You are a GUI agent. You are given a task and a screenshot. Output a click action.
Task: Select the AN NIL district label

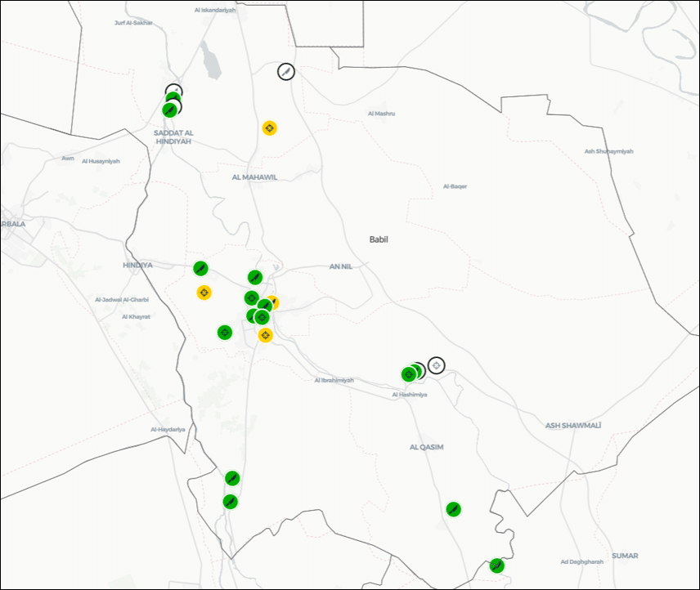tap(340, 266)
